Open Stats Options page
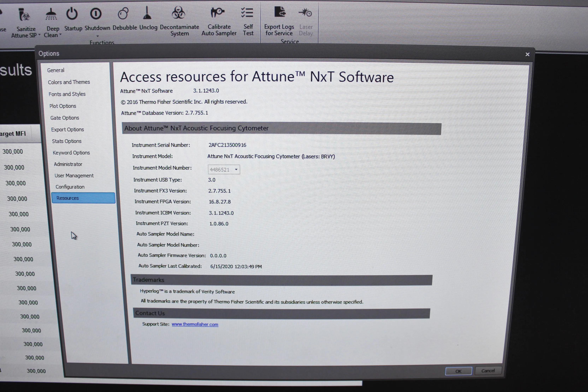The width and height of the screenshot is (588, 392). coord(67,141)
